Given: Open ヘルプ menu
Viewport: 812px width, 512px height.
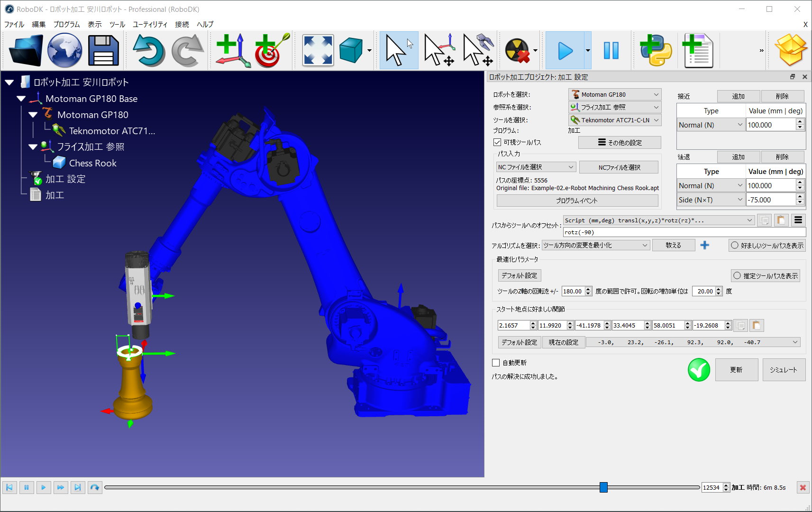Looking at the screenshot, I should point(205,24).
